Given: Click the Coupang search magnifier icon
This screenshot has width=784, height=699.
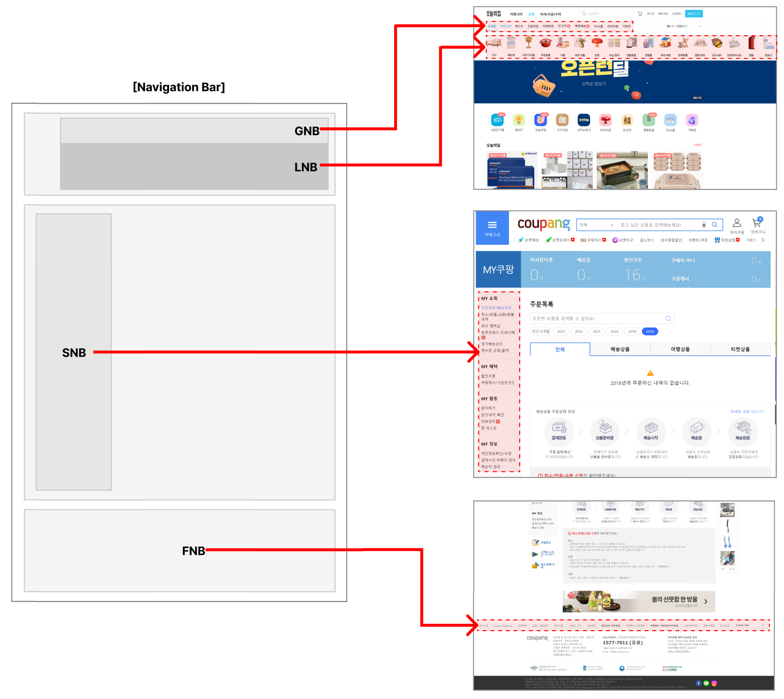Looking at the screenshot, I should pos(715,224).
